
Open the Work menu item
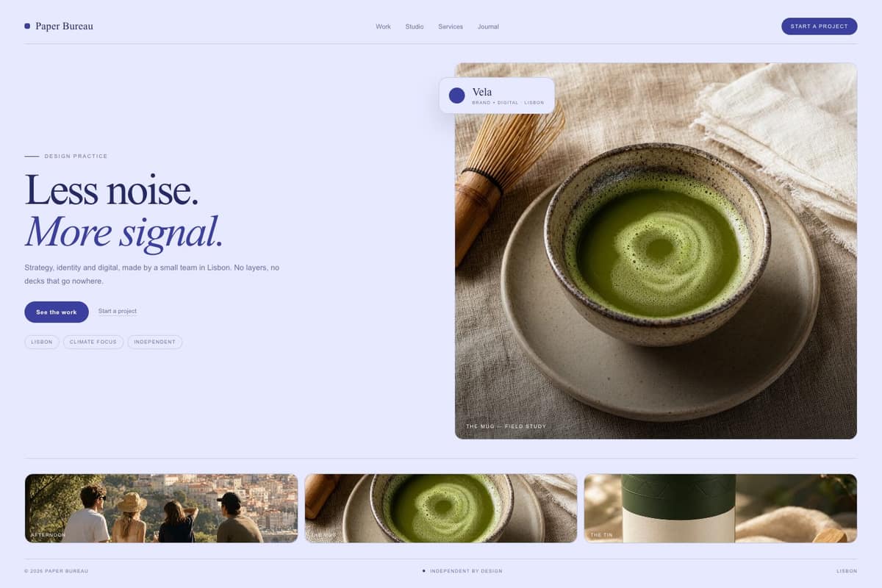(383, 26)
